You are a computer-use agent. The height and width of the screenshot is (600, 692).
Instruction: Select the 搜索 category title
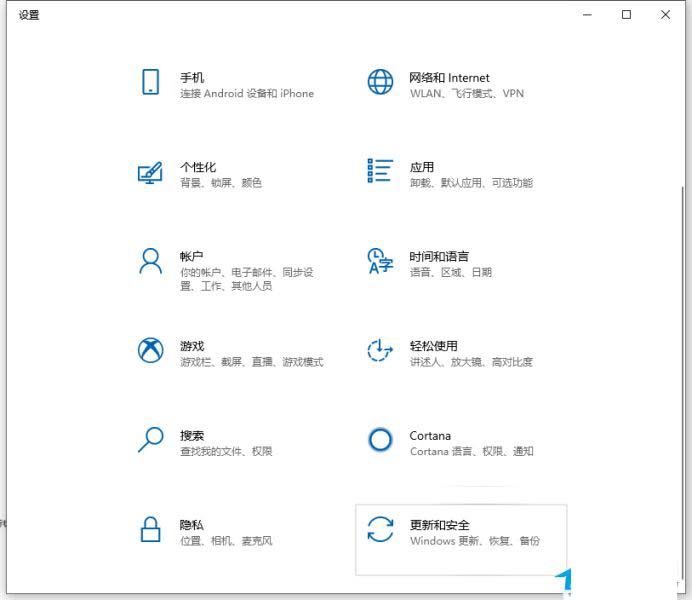(192, 435)
